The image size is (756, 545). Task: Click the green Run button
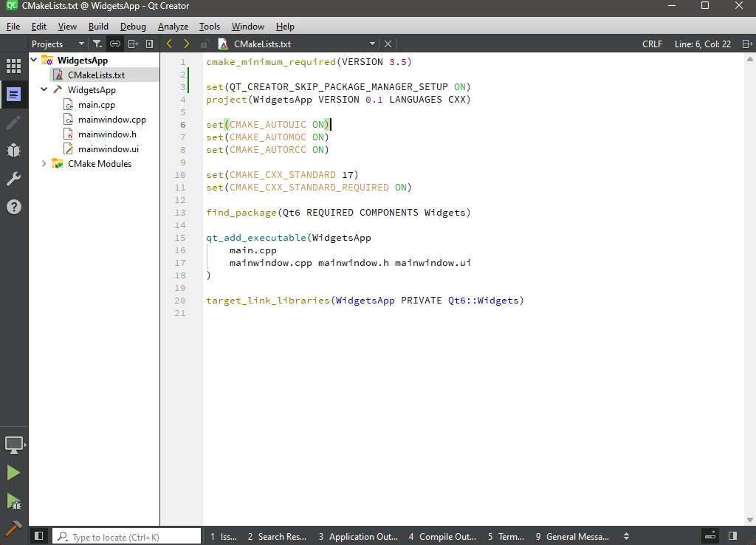coord(13,473)
